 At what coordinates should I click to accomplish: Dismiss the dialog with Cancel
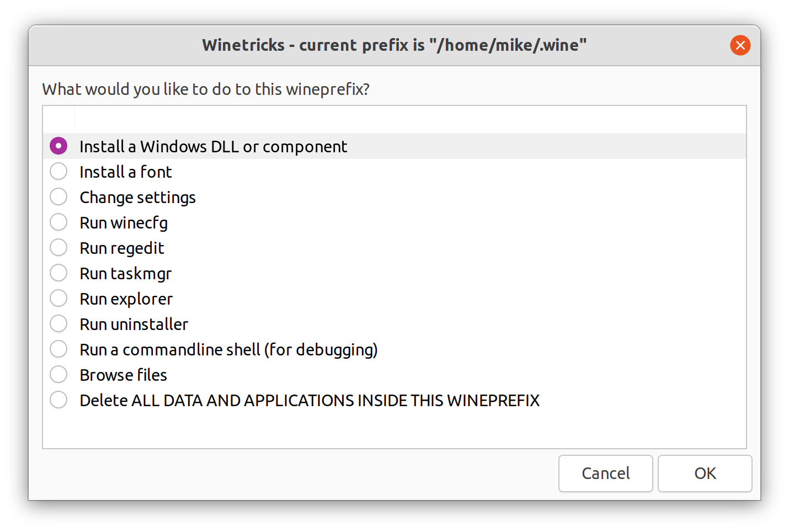[605, 473]
